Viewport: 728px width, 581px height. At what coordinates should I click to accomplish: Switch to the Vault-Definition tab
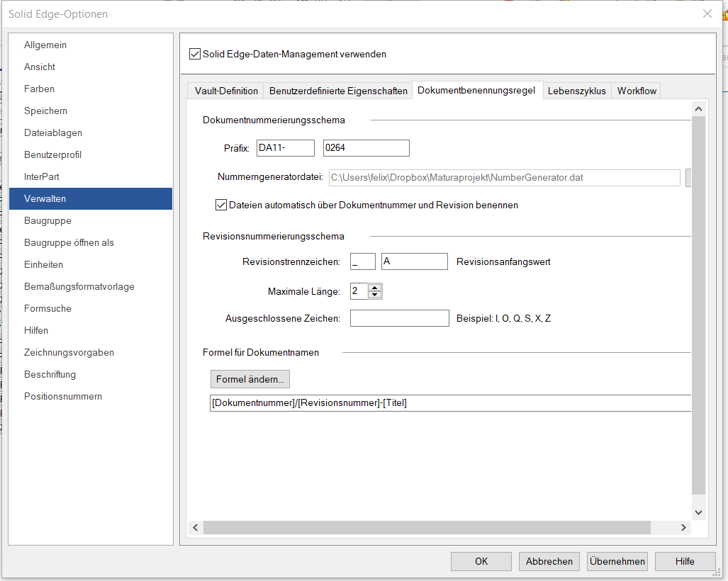click(225, 91)
